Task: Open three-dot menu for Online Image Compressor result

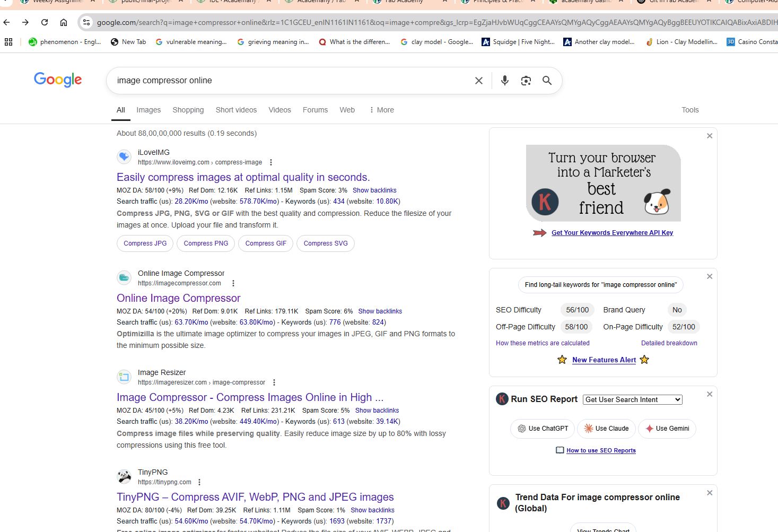Action: point(233,283)
